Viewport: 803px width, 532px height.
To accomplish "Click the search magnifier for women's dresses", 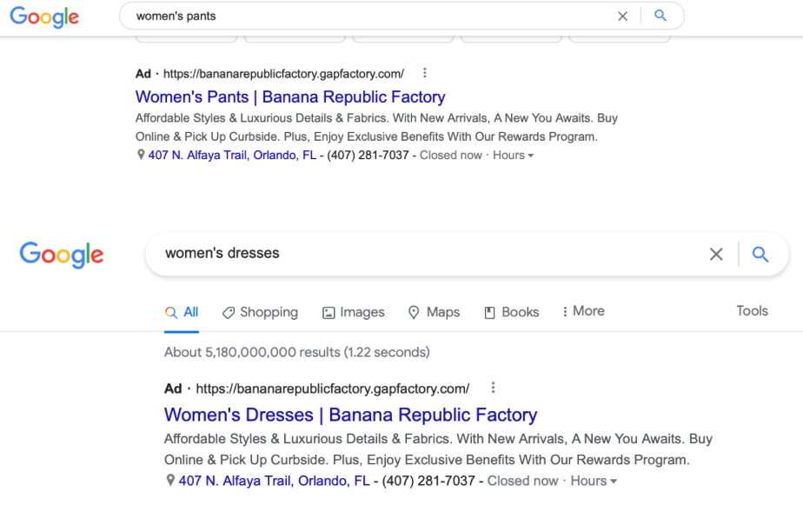I will tap(760, 254).
